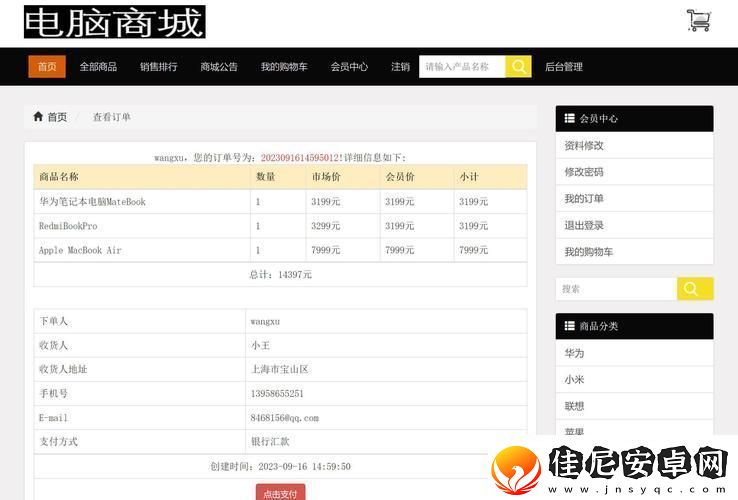Select 联想 product category
The image size is (738, 500).
[x=634, y=406]
